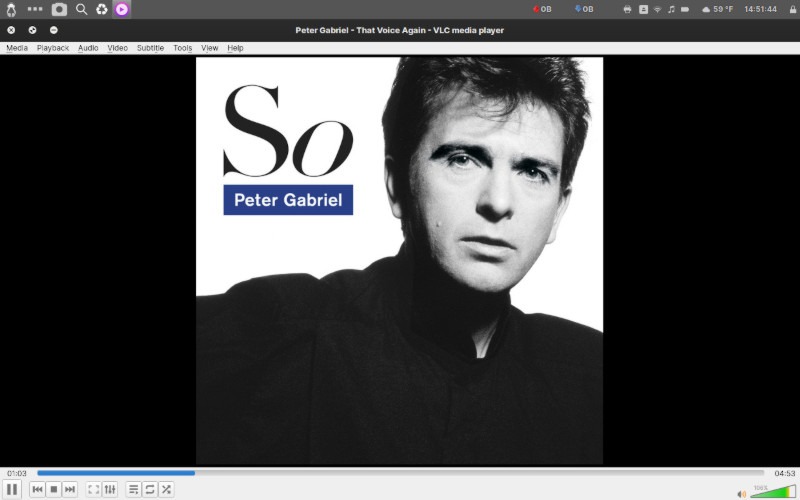The height and width of the screenshot is (500, 800).
Task: Show the playlist view
Action: pyautogui.click(x=134, y=489)
